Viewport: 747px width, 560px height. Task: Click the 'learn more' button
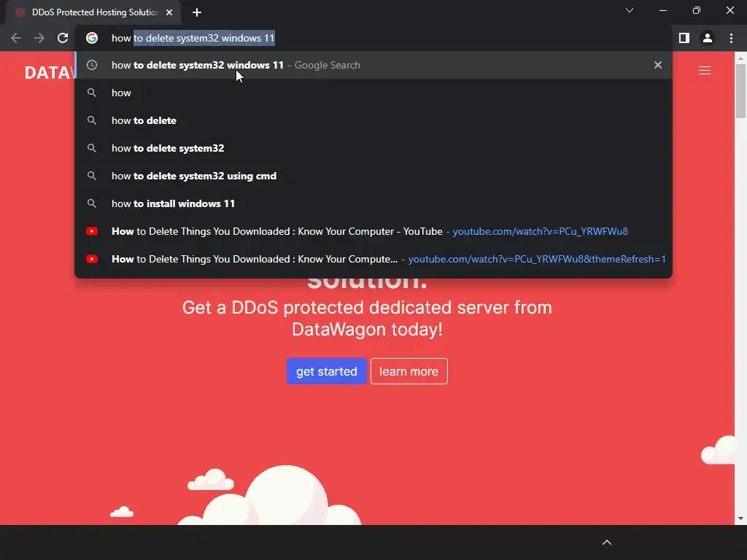(x=409, y=371)
